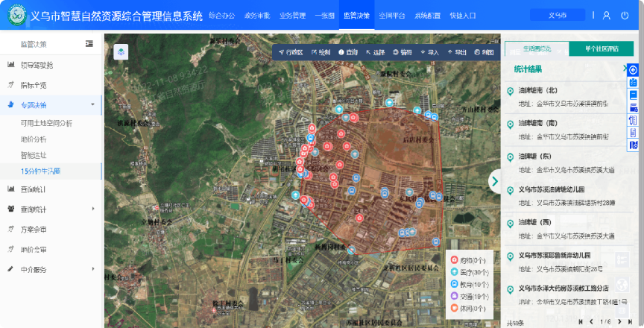Click the 查询 query tool in map toolbar
Image resolution: width=644 pixels, height=328 pixels.
click(x=348, y=52)
